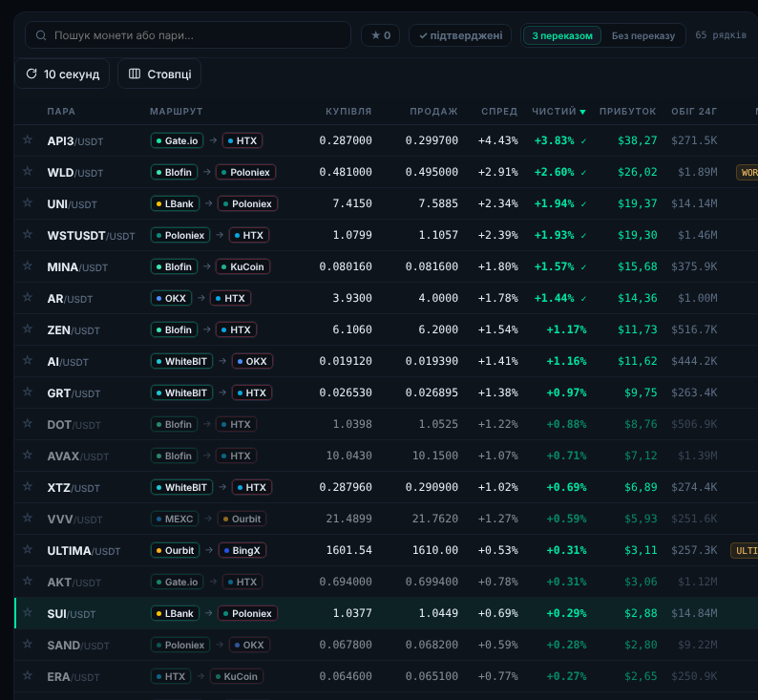This screenshot has height=700, width=758.
Task: Open the Стовпці columns chooser
Action: [x=159, y=74]
